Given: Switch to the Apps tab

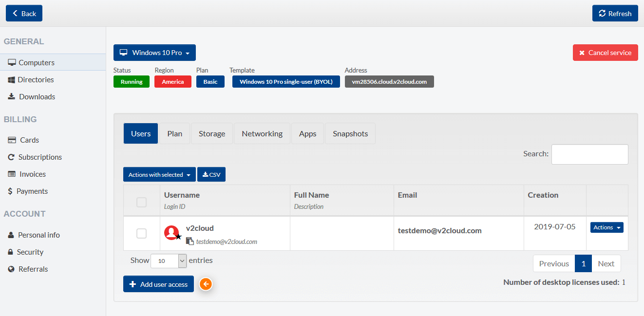Looking at the screenshot, I should coord(308,133).
